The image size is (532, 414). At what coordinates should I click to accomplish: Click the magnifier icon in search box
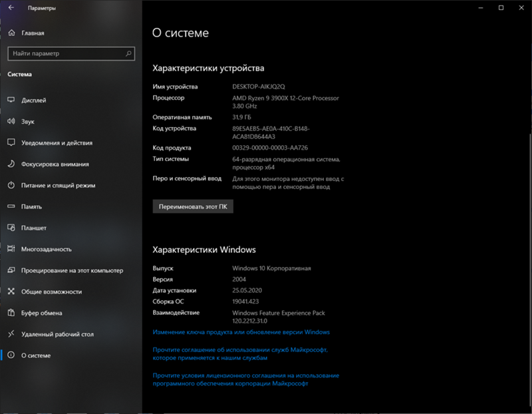[x=128, y=53]
